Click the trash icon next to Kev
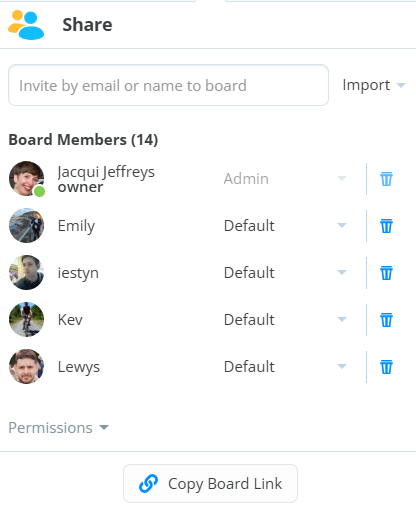Image resolution: width=416 pixels, height=517 pixels. 386,320
